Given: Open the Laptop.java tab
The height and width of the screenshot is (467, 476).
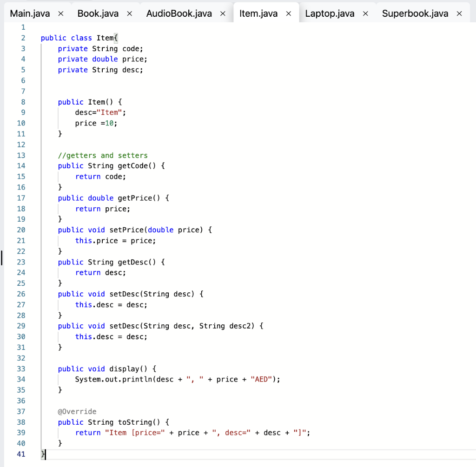Looking at the screenshot, I should pyautogui.click(x=329, y=13).
